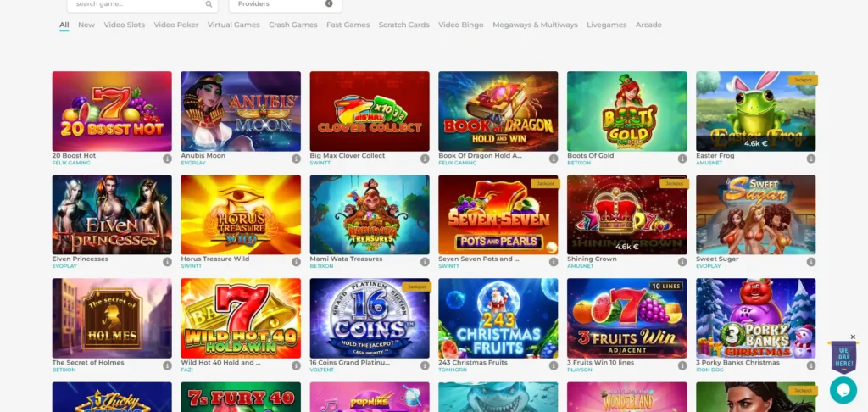Show info for Elven Princesses
This screenshot has height=412, width=868.
(167, 262)
